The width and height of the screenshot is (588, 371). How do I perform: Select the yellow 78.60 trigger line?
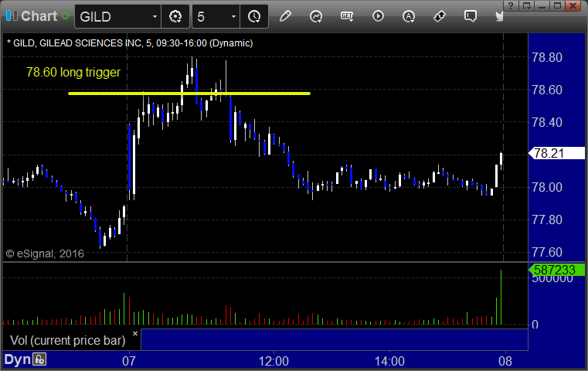(189, 94)
